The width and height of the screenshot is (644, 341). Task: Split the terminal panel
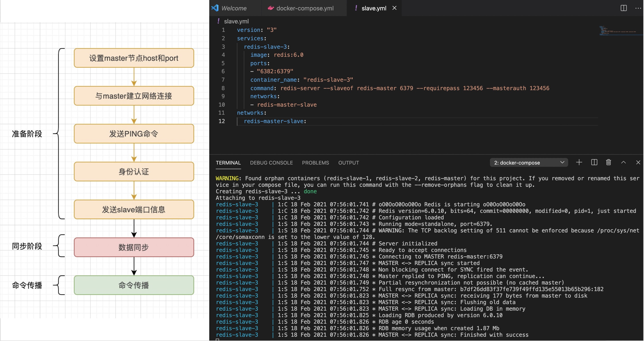[594, 162]
